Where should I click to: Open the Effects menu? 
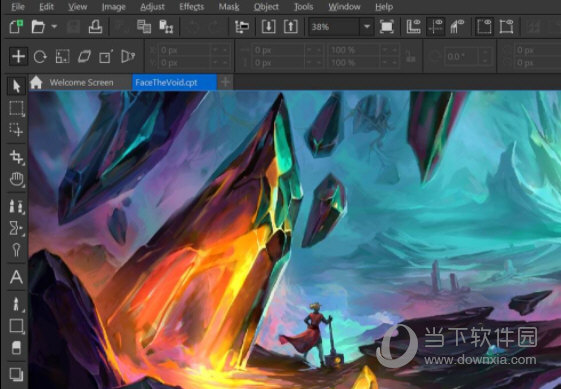coord(191,7)
